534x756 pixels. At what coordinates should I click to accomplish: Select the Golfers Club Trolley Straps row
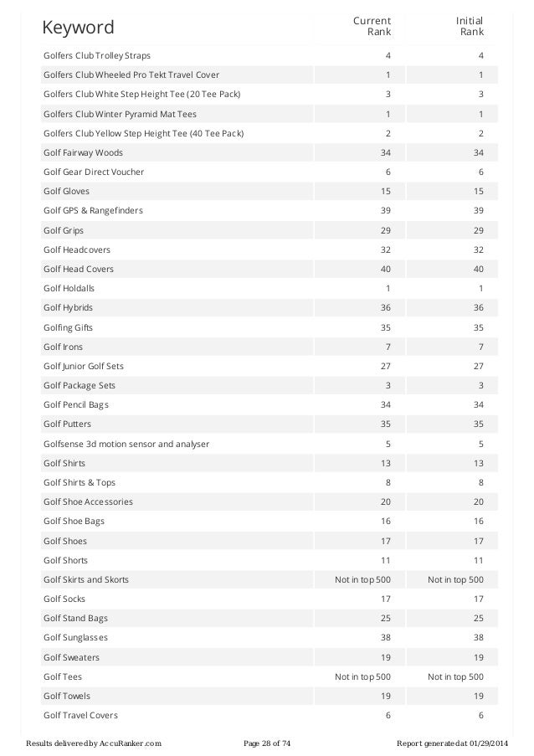point(270,55)
